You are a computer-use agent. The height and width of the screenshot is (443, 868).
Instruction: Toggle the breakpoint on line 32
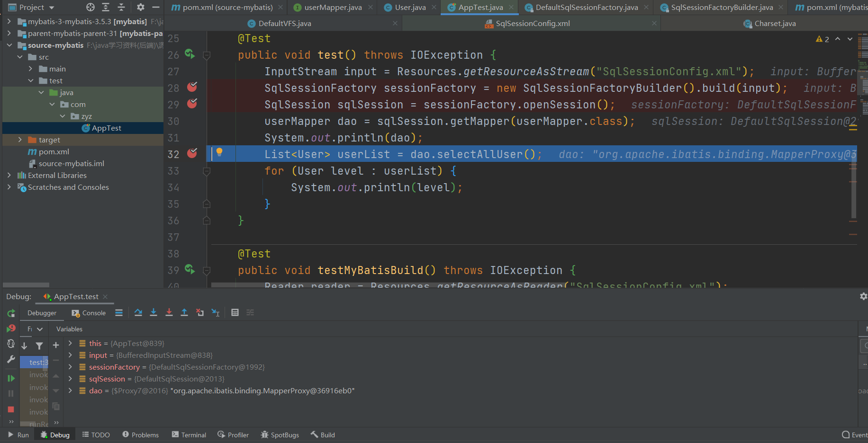pos(192,153)
